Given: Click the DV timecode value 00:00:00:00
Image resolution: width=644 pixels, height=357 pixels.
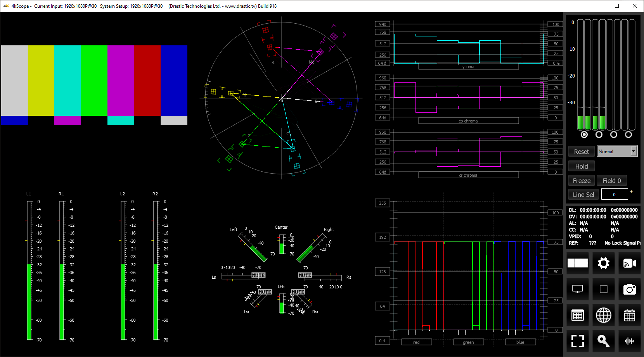Looking at the screenshot, I should (593, 217).
